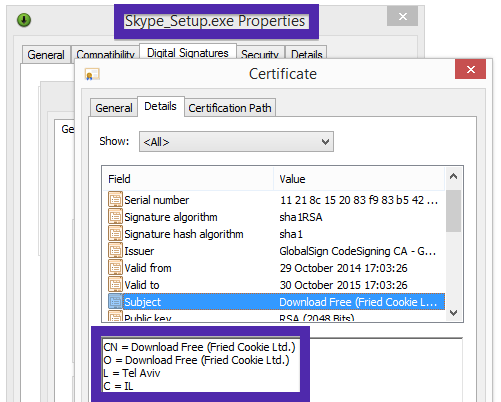Screen dimensions: 501x402
Task: Click the value sha1RSA
Action: pos(301,217)
